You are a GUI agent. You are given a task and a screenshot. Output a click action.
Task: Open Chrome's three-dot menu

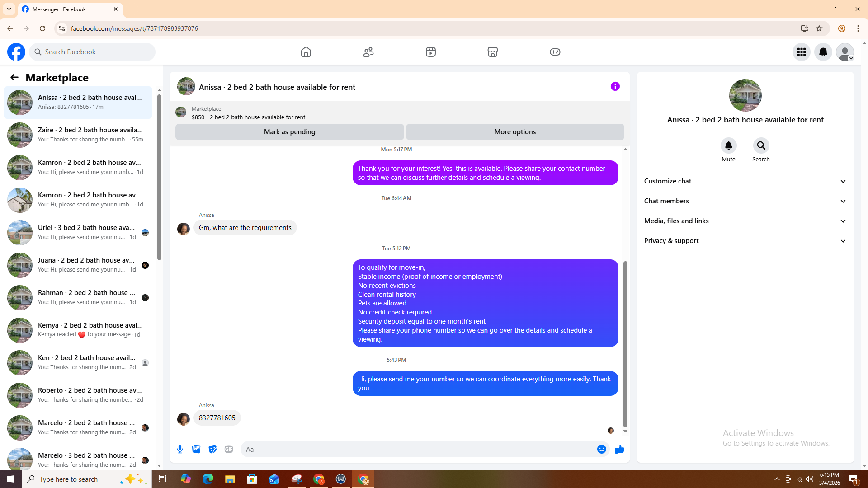[x=858, y=28]
